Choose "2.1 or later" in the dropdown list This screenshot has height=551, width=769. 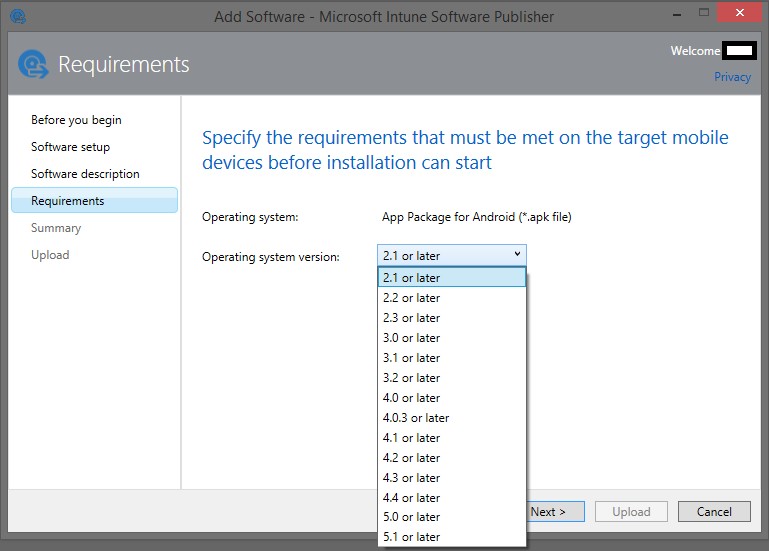click(x=452, y=277)
